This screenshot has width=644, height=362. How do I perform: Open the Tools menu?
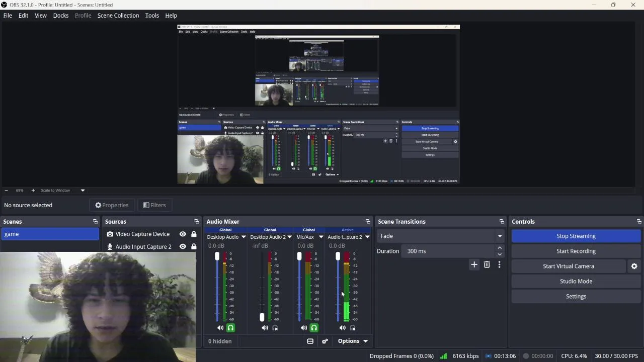coord(152,16)
